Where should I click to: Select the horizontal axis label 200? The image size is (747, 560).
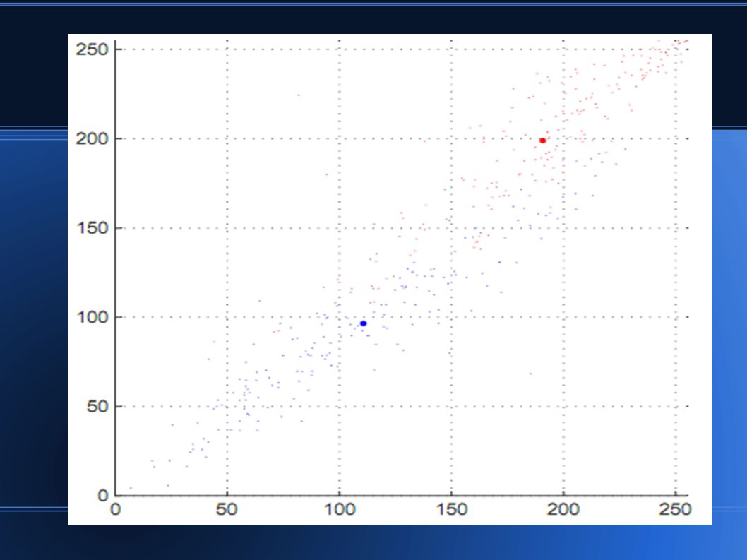[x=563, y=509]
